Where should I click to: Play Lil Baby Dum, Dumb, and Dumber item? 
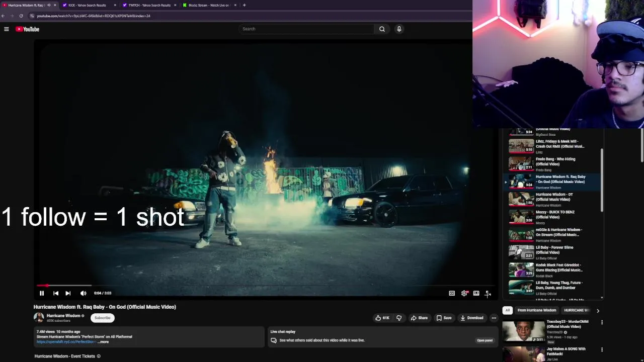553,287
